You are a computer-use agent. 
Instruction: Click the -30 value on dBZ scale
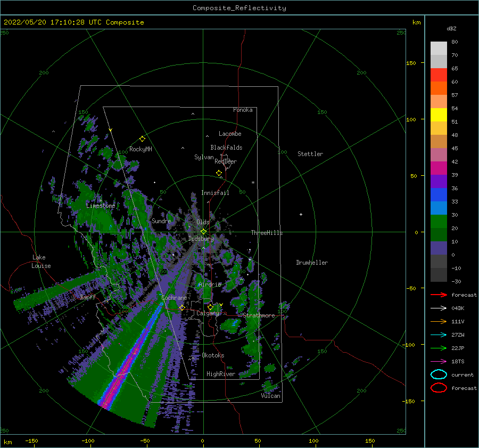point(456,281)
